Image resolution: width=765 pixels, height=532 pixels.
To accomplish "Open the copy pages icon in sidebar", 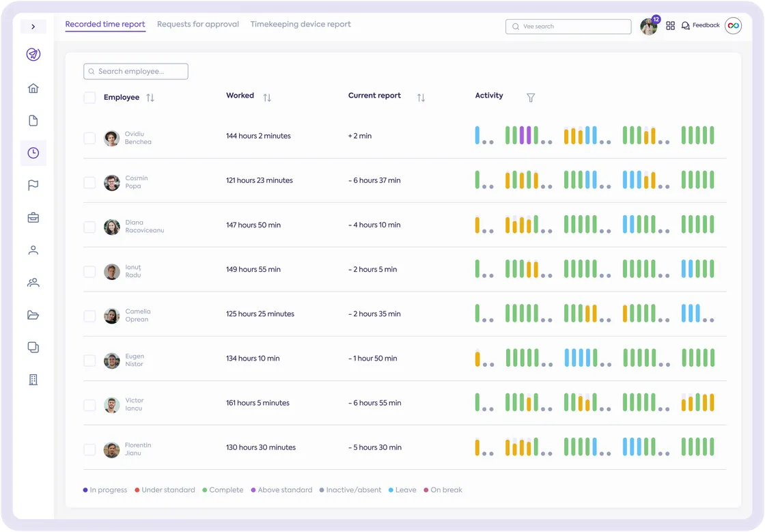I will click(x=33, y=347).
